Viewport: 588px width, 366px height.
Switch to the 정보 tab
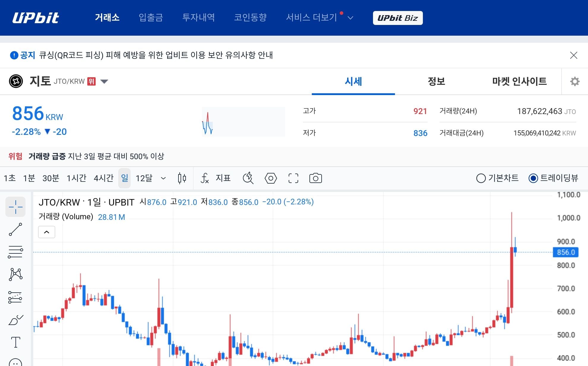(x=436, y=81)
